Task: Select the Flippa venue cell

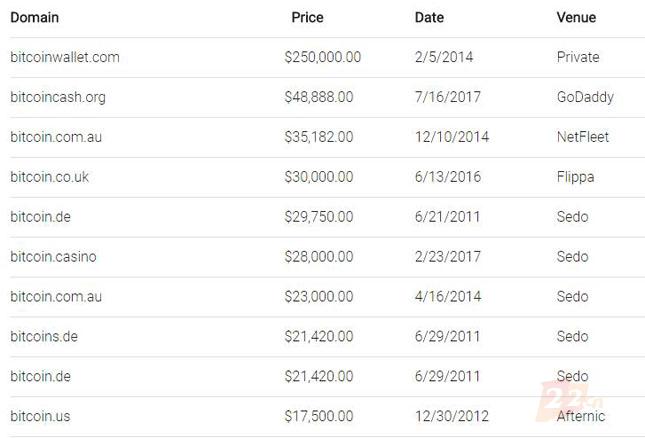Action: tap(576, 177)
